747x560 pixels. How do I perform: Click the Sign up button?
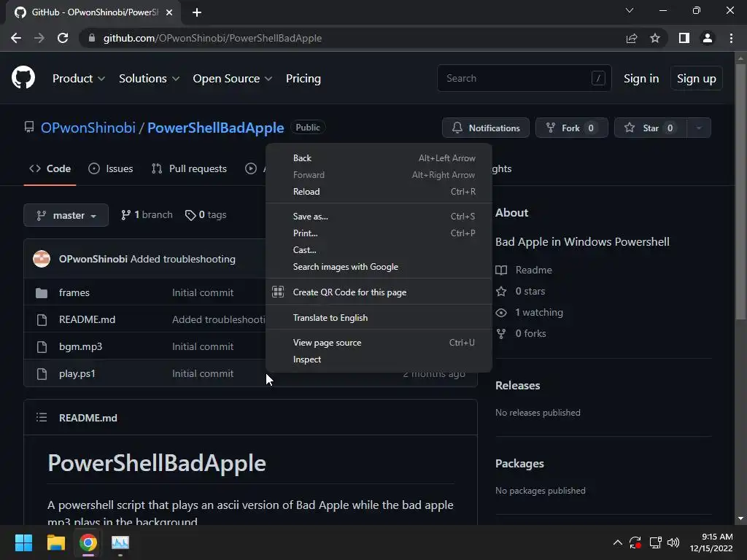tap(697, 79)
